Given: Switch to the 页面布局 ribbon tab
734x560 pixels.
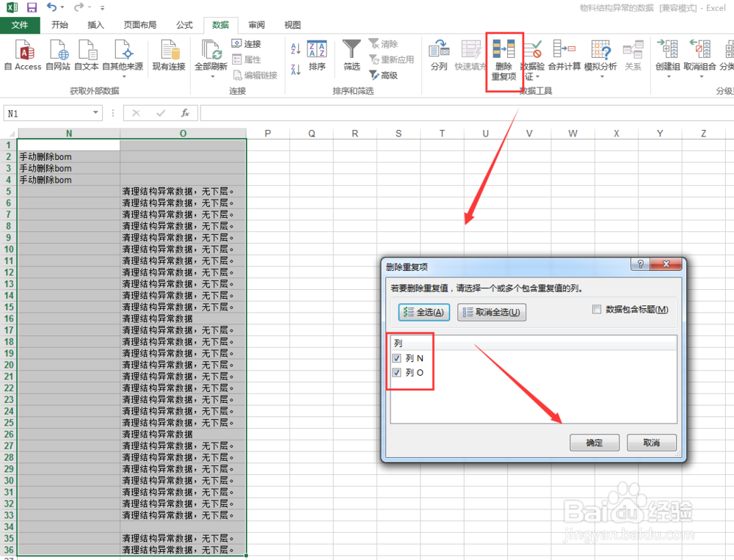Looking at the screenshot, I should point(140,24).
